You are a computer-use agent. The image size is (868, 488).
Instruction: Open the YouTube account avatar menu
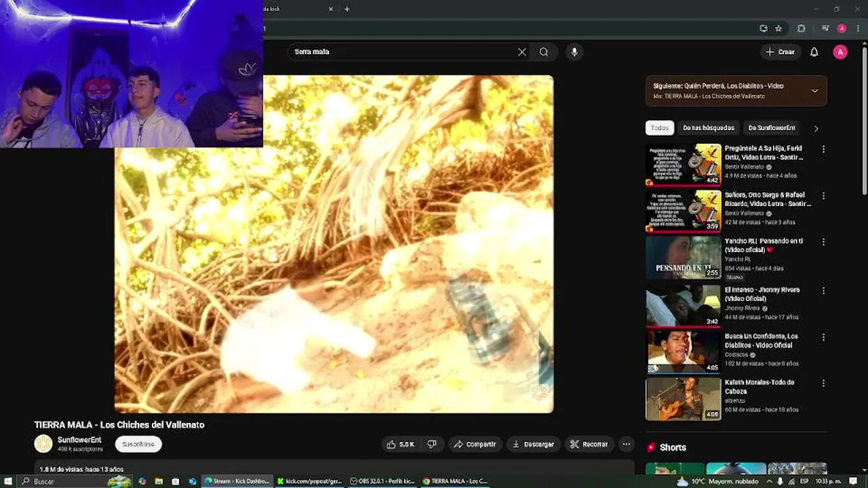[x=840, y=52]
